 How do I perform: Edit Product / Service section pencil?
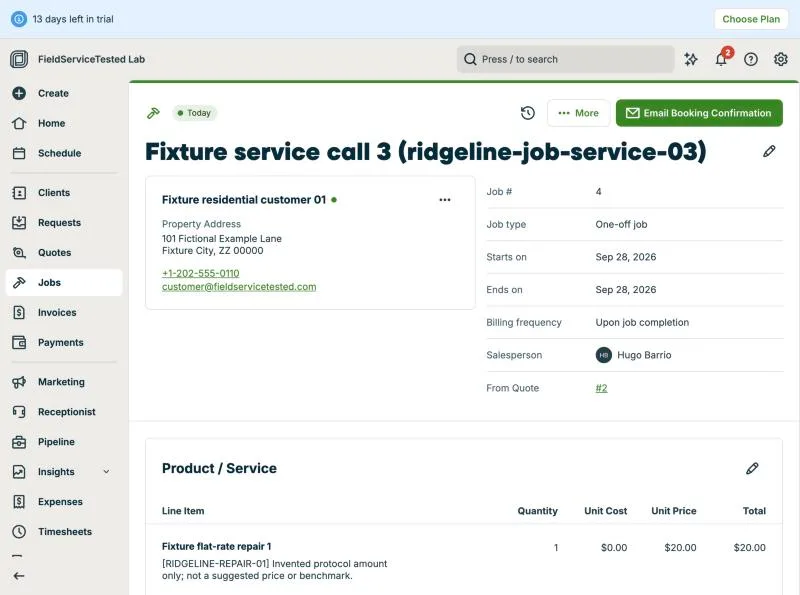tap(752, 468)
